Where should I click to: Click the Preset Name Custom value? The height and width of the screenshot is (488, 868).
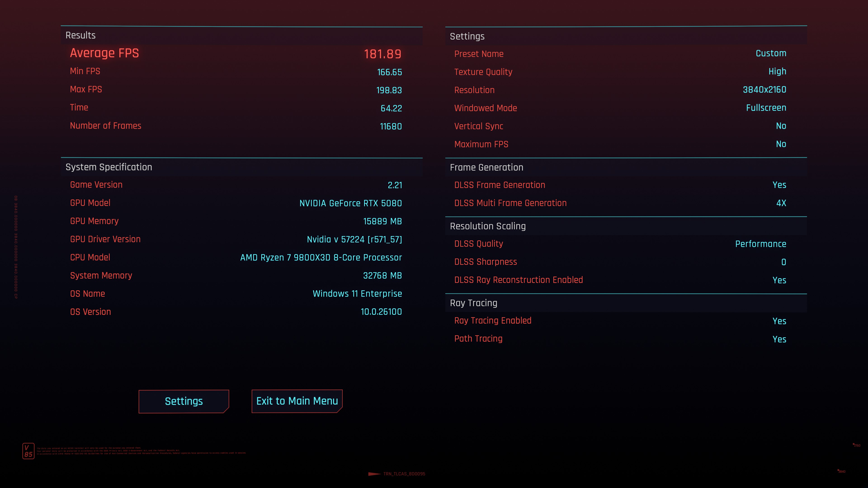pos(771,53)
